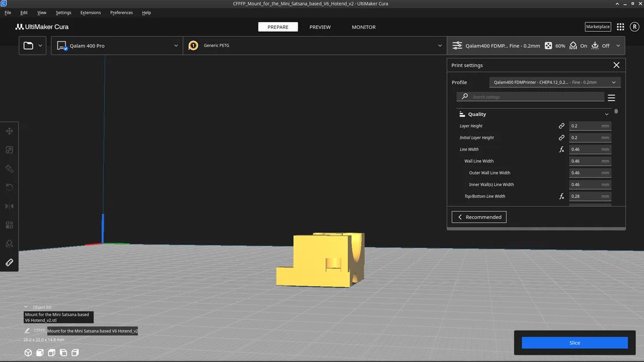This screenshot has height=362, width=644.
Task: Click the Wall Line Width value field
Action: pos(590,161)
